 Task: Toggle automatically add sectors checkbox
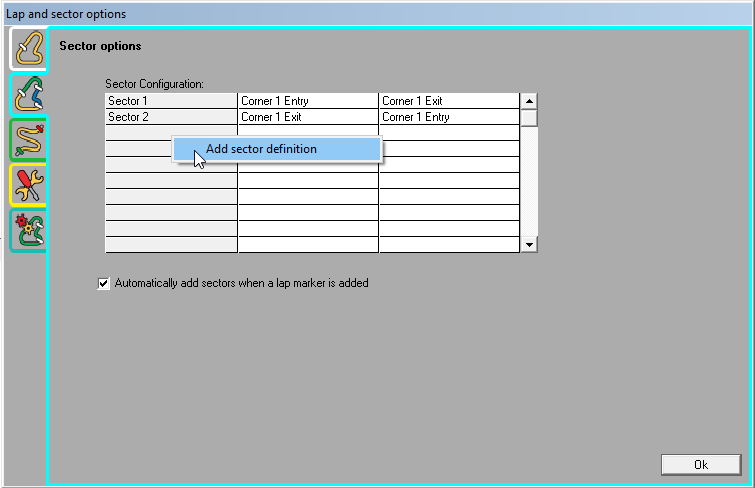pos(104,283)
